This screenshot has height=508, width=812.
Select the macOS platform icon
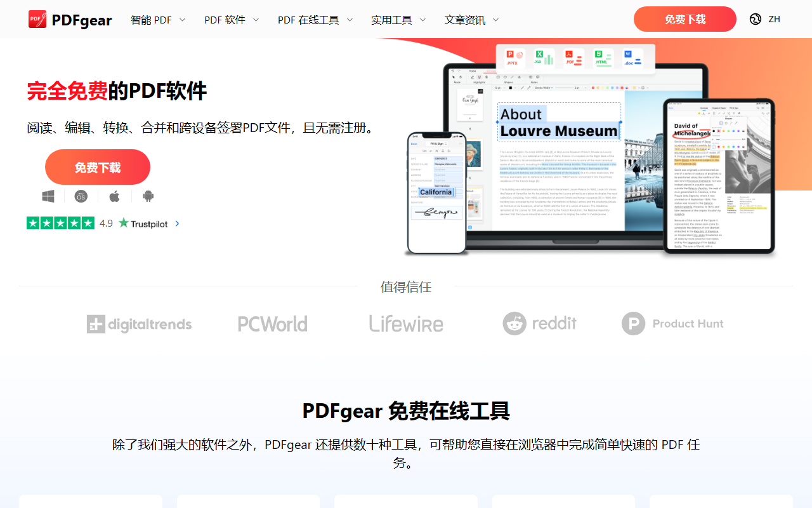[x=81, y=196]
